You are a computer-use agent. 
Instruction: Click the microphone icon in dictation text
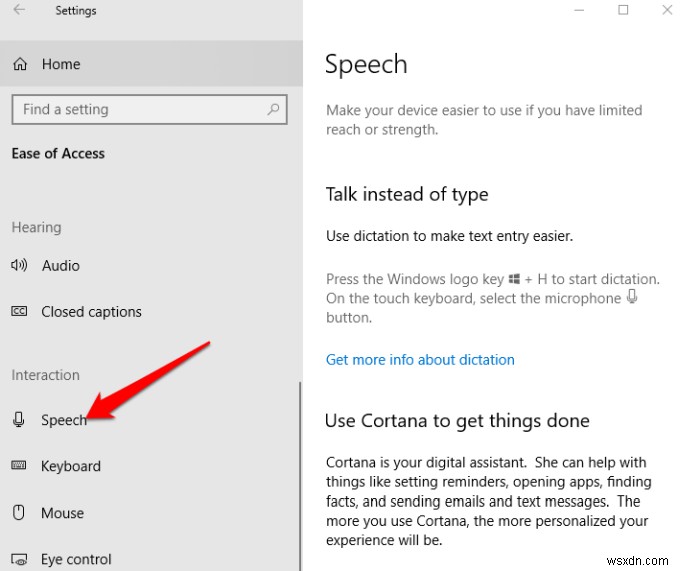tap(632, 297)
